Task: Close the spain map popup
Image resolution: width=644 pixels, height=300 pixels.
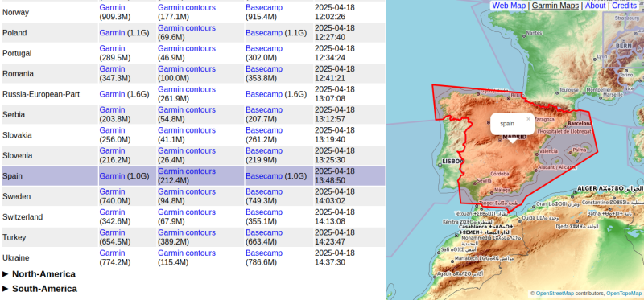Action: point(528,119)
